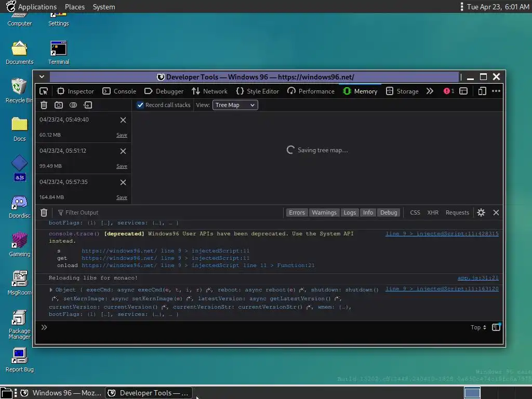The width and height of the screenshot is (532, 399).
Task: Toggle the Errors filter
Action: click(297, 212)
